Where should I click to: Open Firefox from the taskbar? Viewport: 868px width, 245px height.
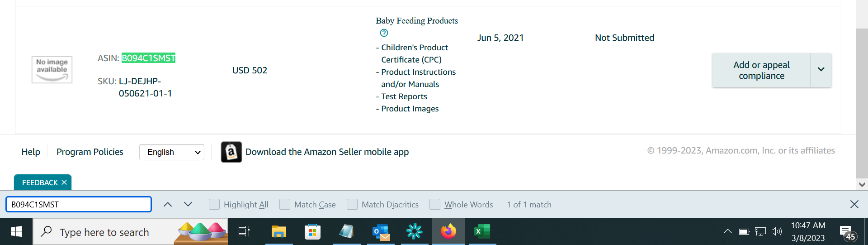pos(448,232)
